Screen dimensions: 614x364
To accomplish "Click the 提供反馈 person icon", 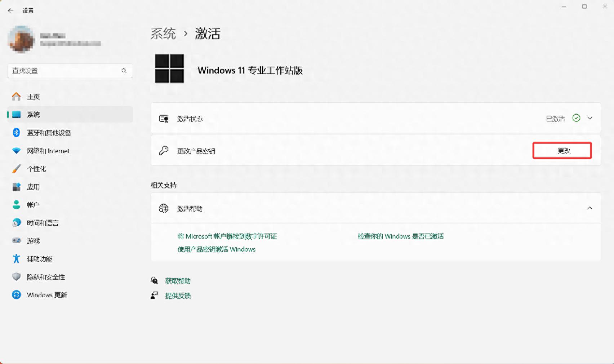I will pos(154,296).
